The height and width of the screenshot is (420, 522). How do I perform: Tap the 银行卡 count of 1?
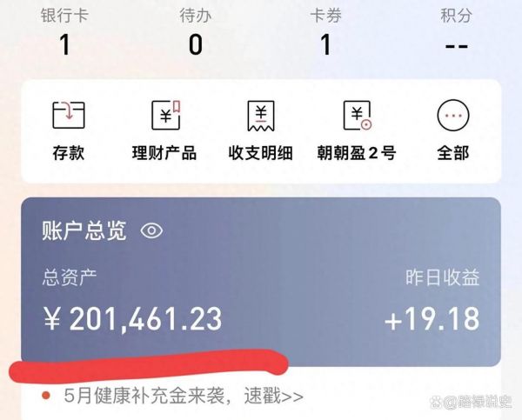pos(65,44)
